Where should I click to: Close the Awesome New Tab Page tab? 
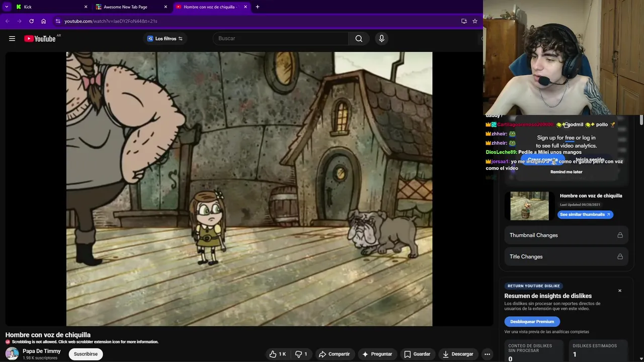tap(166, 7)
